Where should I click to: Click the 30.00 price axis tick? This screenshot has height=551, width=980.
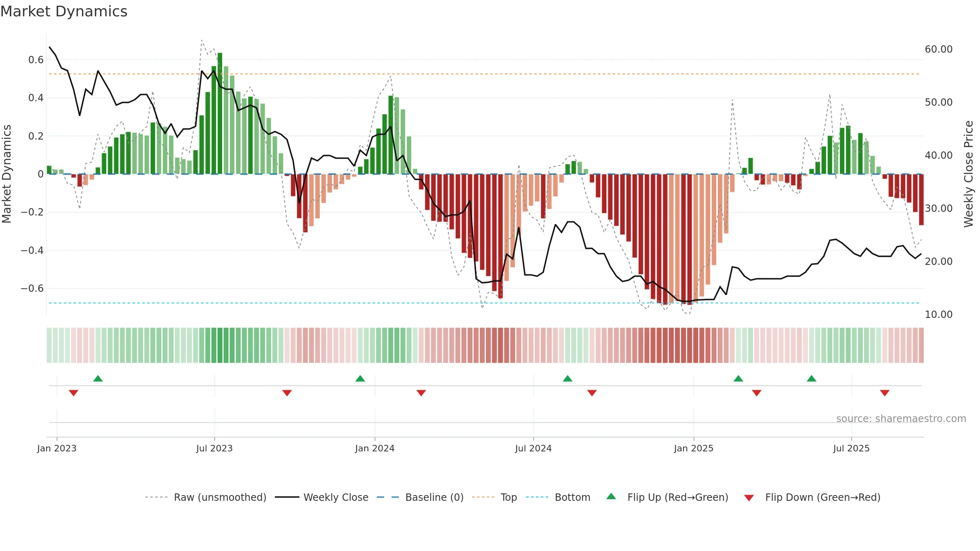click(939, 208)
